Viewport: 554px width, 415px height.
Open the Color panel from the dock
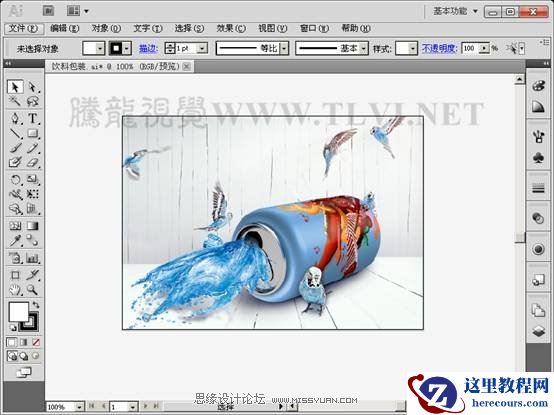pos(538,85)
